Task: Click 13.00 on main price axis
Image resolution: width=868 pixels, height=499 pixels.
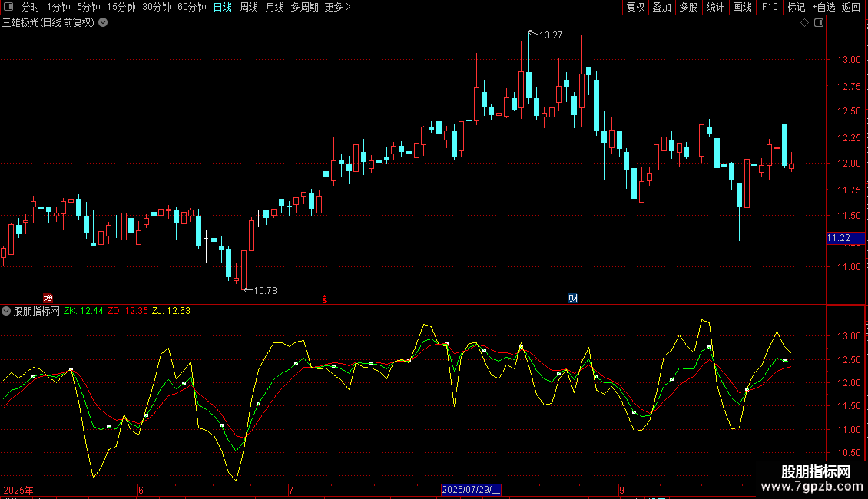Action: click(x=849, y=60)
